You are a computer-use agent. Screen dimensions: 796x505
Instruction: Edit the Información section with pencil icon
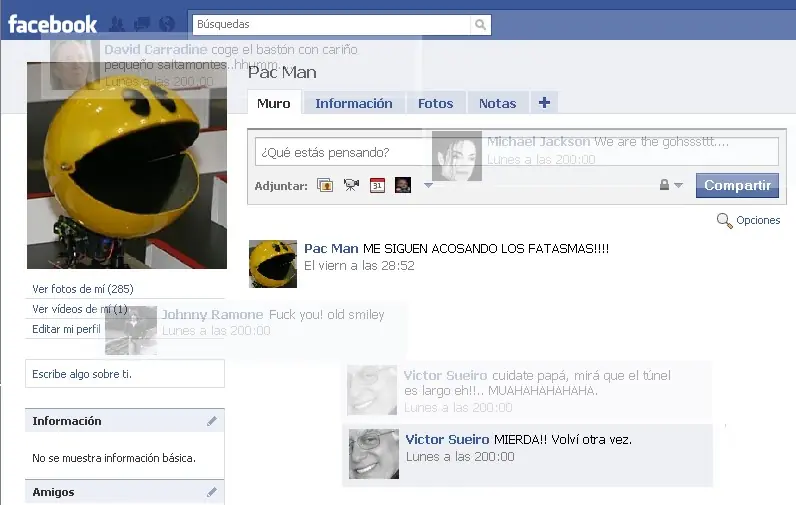[212, 421]
